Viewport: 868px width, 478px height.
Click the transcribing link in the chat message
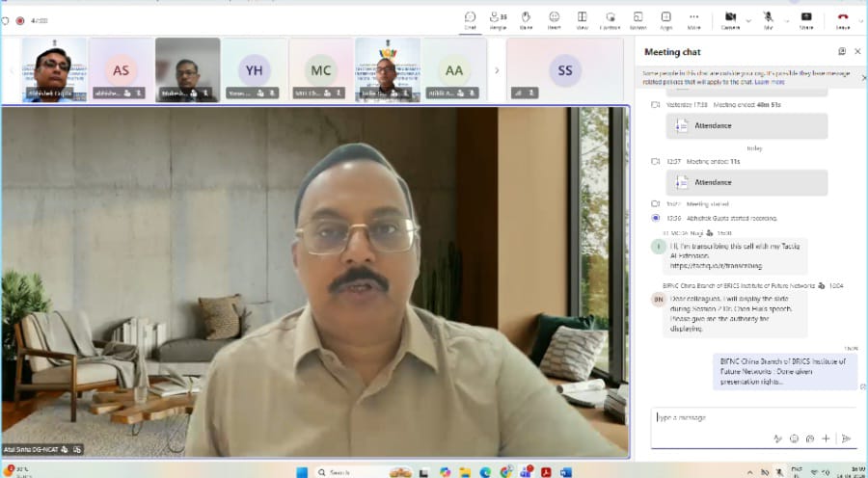coord(716,266)
